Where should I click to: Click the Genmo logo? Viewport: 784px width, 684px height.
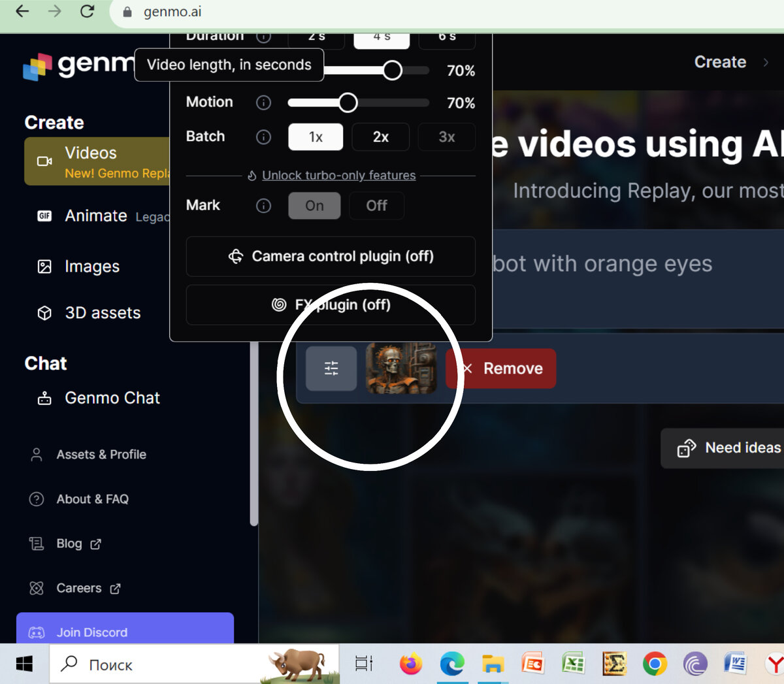point(78,66)
